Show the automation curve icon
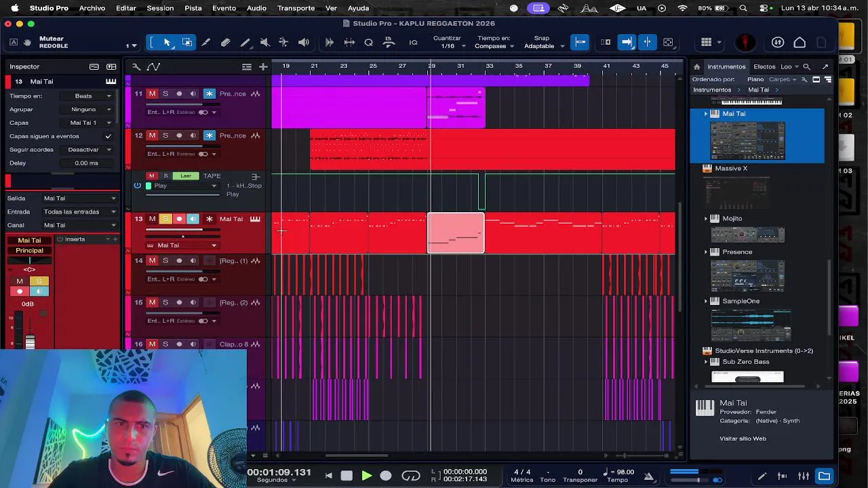Image resolution: width=868 pixels, height=488 pixels. click(153, 66)
